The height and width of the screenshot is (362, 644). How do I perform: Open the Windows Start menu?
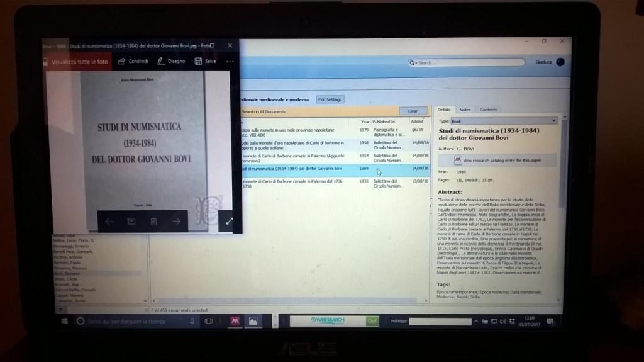click(x=64, y=321)
